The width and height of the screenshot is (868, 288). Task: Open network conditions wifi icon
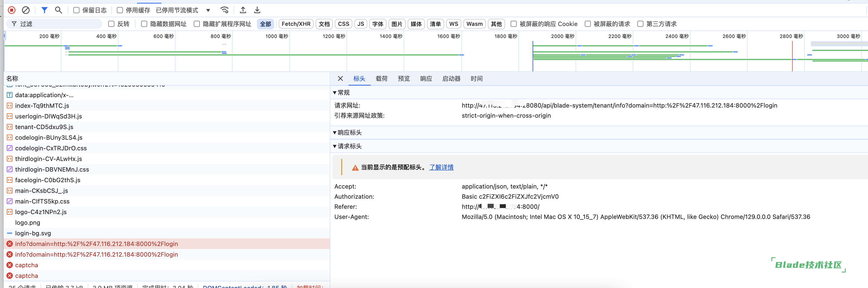pos(224,10)
